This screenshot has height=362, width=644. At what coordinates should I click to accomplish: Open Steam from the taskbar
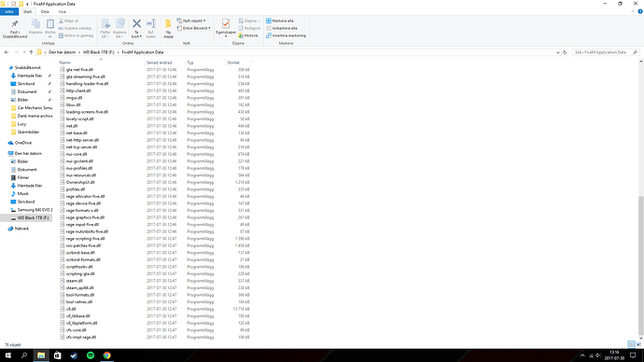pos(74,355)
